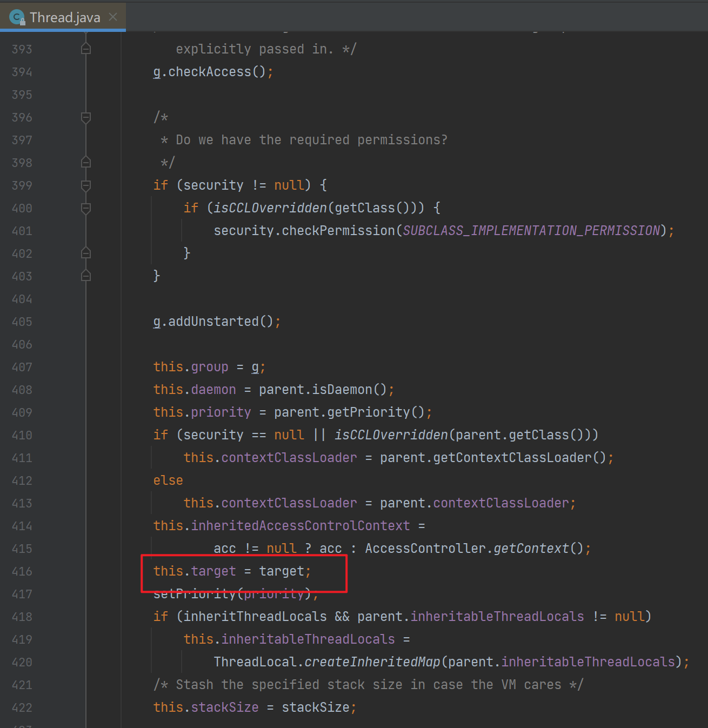Screen dimensions: 708x728
Task: Click the checkAccess method call on line 394
Action: click(x=210, y=72)
